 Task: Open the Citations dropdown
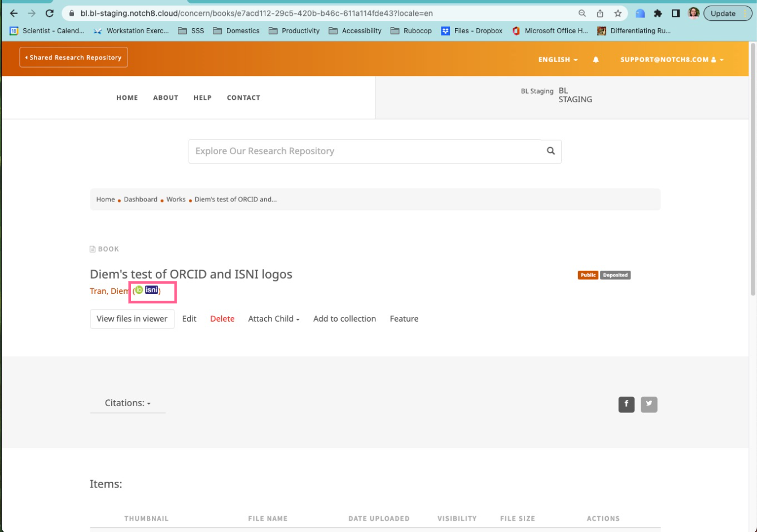click(x=128, y=403)
